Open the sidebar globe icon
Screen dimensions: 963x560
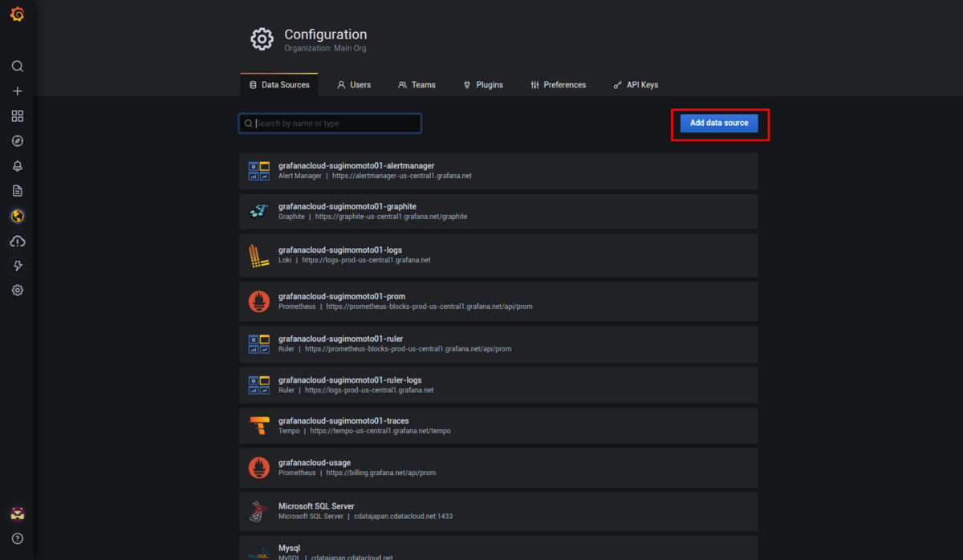click(x=18, y=216)
